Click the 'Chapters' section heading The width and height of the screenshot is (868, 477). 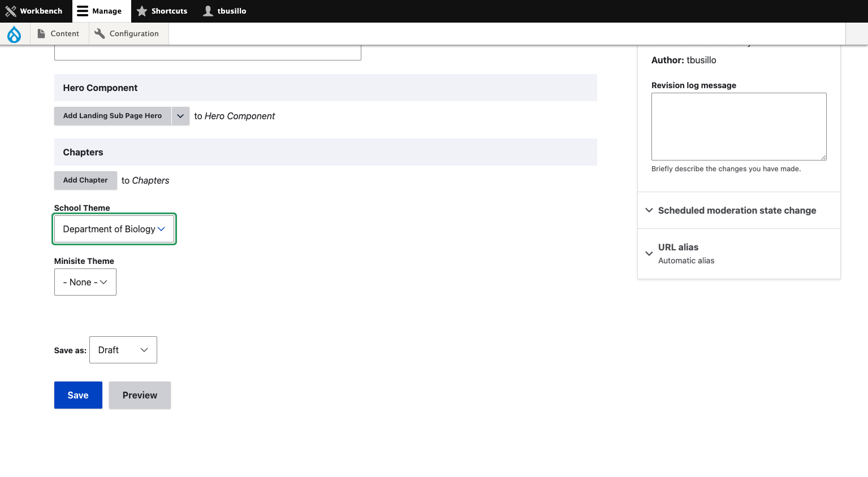pyautogui.click(x=83, y=152)
